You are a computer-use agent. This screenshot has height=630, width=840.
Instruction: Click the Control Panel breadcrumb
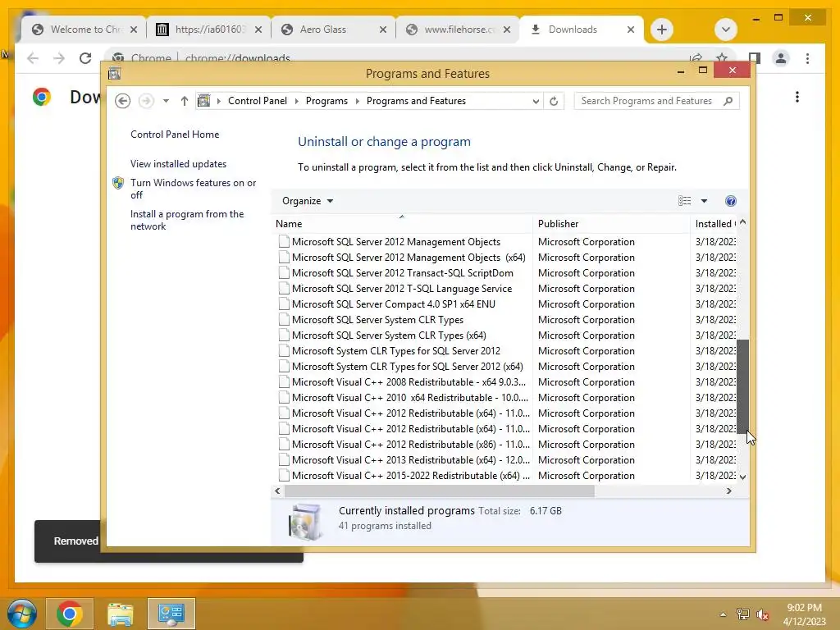pos(258,101)
